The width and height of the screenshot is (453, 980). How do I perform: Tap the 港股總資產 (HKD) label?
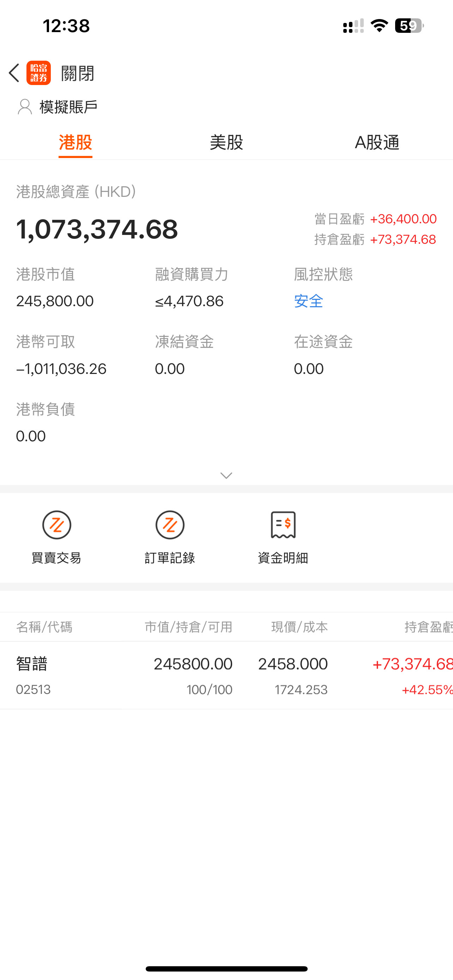(76, 192)
